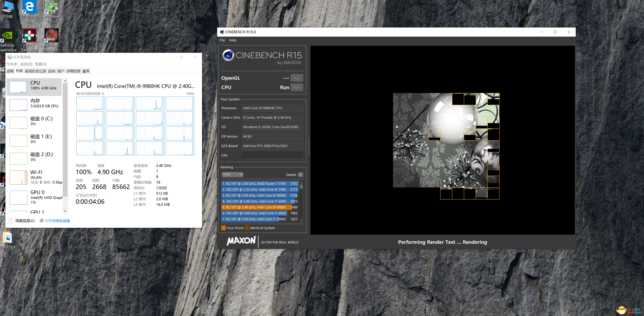Click the resource monitor icon link

[x=41, y=221]
